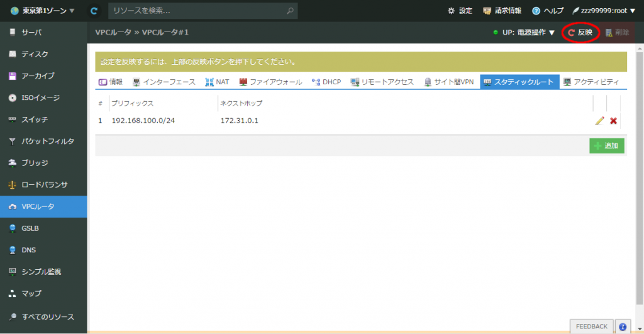Open サーバ in the sidebar
The image size is (644, 334).
(x=31, y=32)
